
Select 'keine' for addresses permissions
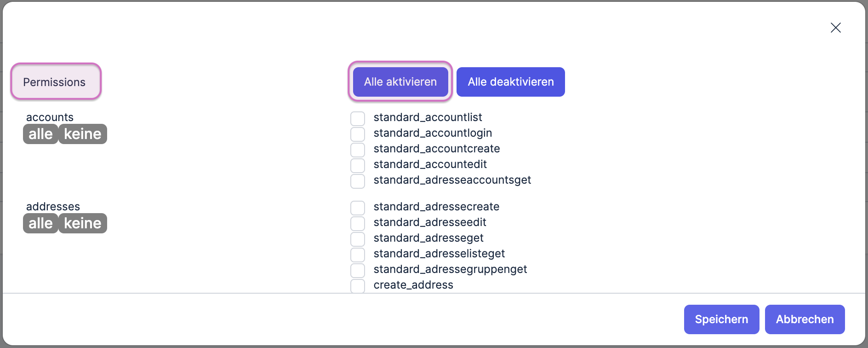pos(83,223)
